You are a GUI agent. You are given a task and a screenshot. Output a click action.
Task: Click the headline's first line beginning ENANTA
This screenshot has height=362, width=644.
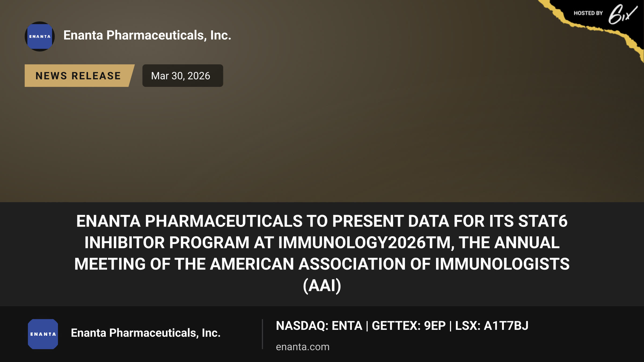[322, 221]
